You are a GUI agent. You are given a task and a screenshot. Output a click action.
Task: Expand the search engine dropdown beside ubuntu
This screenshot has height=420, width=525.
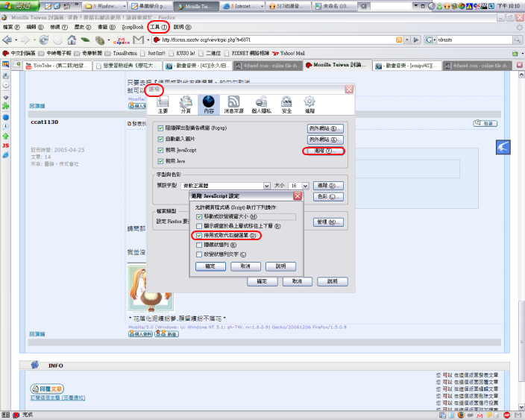pos(432,40)
